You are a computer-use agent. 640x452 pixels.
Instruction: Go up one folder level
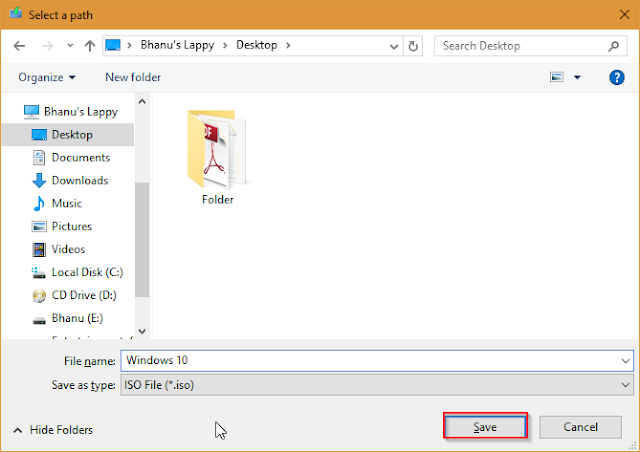(x=90, y=45)
